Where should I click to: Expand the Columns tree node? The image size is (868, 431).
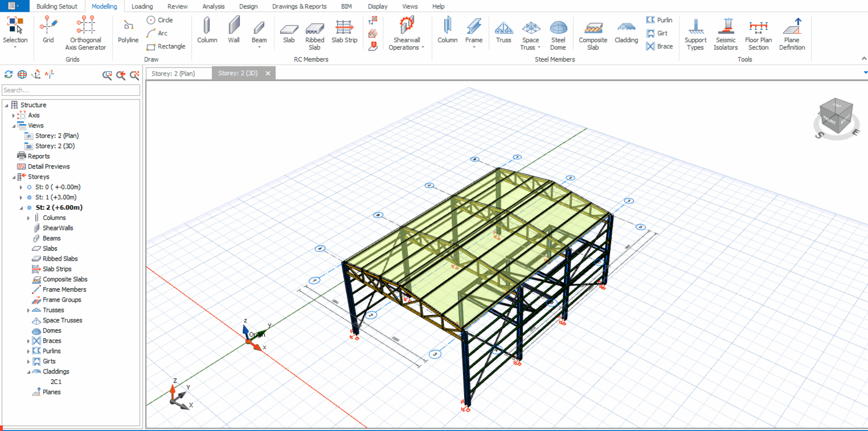click(x=28, y=218)
